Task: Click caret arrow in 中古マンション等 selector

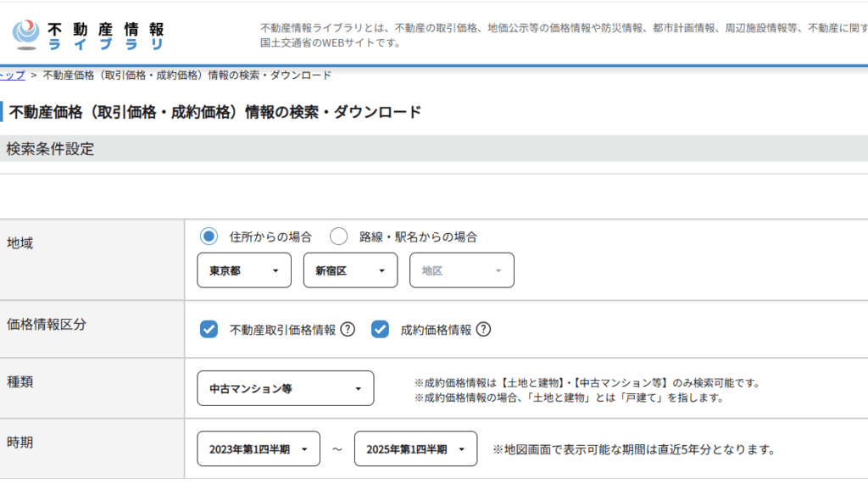Action: point(358,389)
